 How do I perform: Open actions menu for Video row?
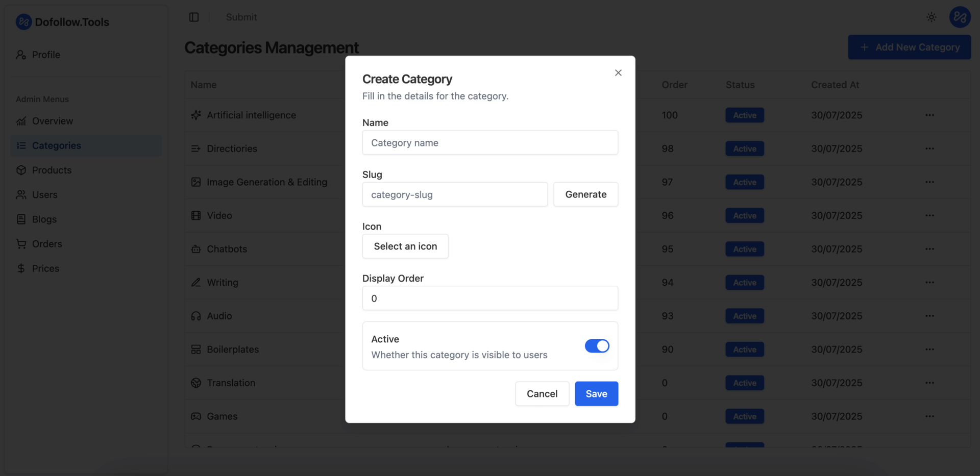(x=929, y=216)
